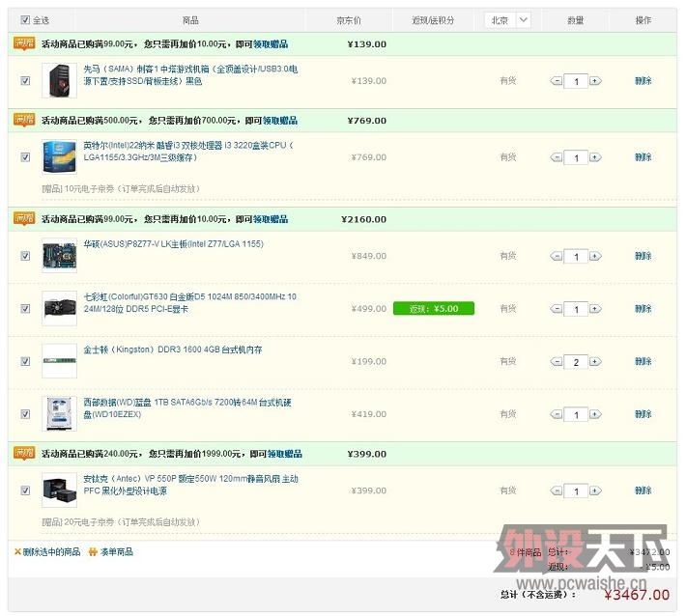This screenshot has height=616, width=687.
Task: Open Colorful GT630 product title
Action: (x=189, y=302)
